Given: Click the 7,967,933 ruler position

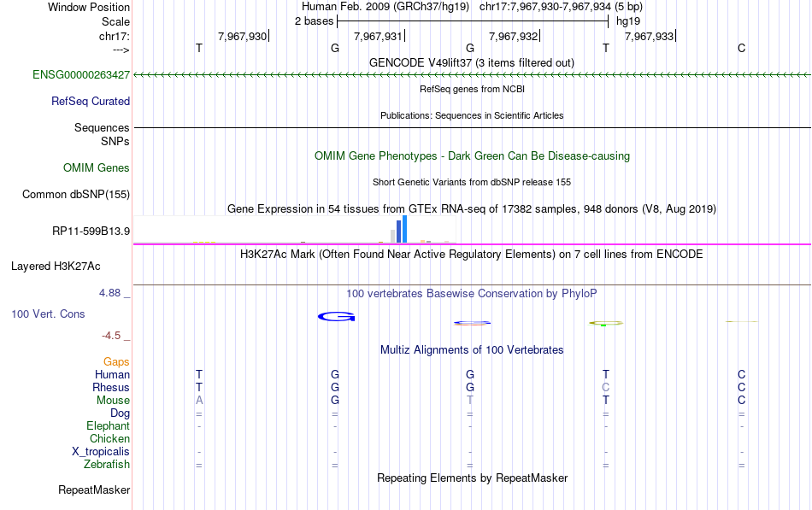Looking at the screenshot, I should click(x=650, y=37).
